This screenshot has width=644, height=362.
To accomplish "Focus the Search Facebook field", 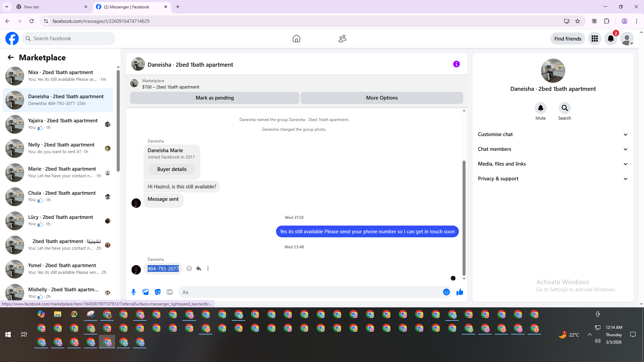I will coord(68,39).
